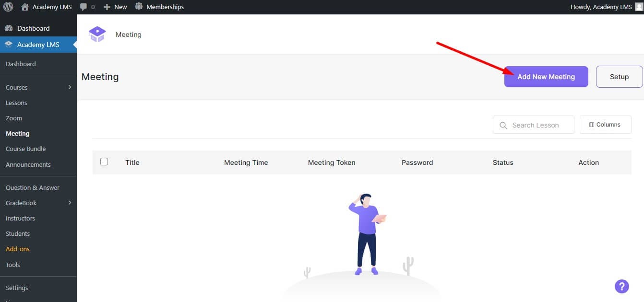Click the search magnifier icon

click(503, 125)
